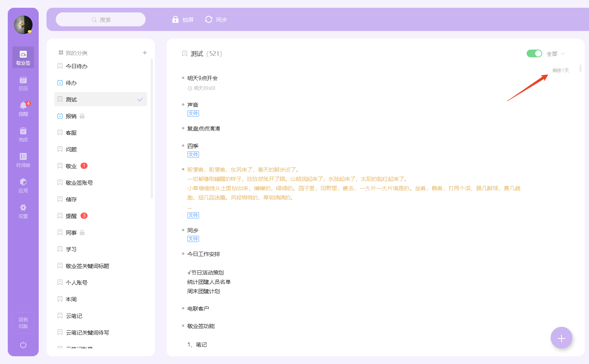Open the note 电联客户
Image resolution: width=589 pixels, height=364 pixels.
tap(198, 309)
